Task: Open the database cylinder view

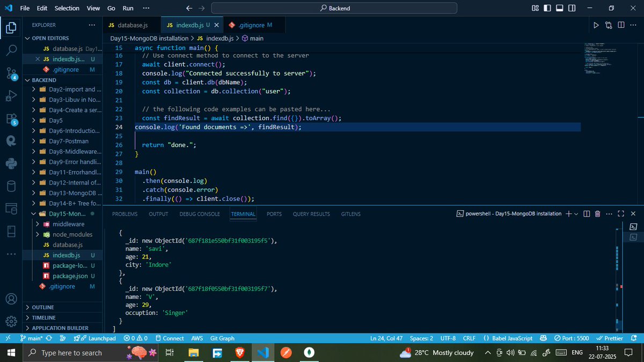Action: point(11,186)
